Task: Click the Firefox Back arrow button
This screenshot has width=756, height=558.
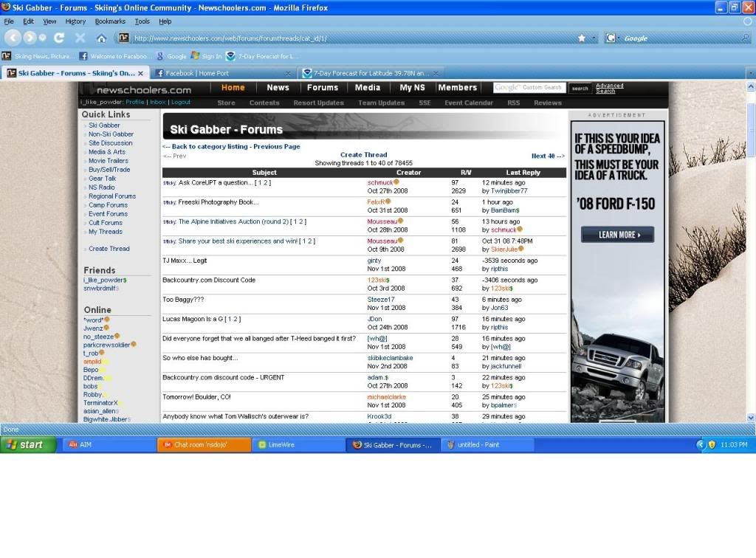Action: coord(13,38)
